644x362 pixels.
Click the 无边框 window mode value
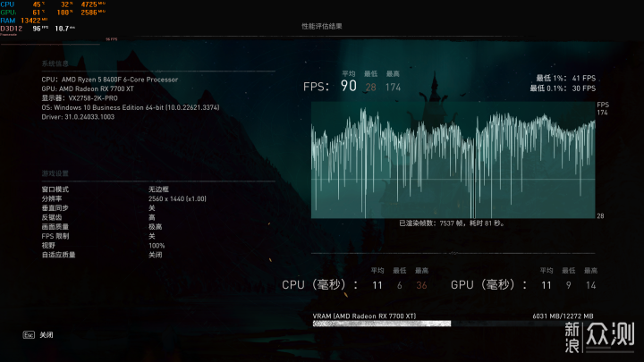pos(158,189)
